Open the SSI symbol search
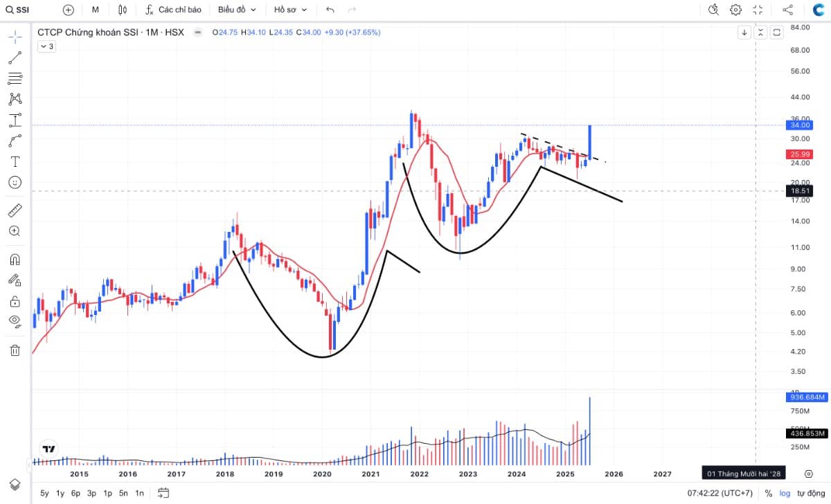This screenshot has height=504, width=831. tap(19, 10)
